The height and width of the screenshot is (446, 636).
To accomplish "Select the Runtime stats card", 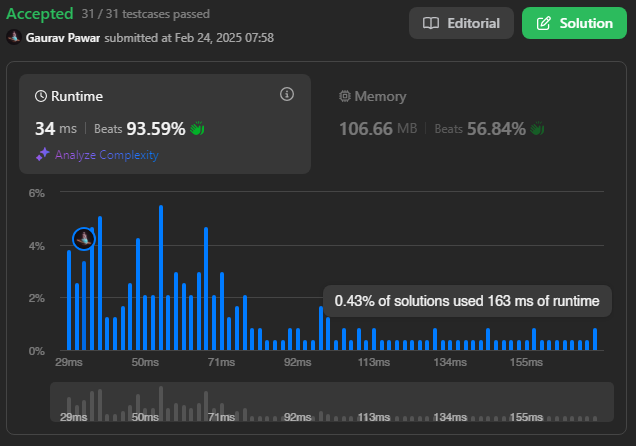I will pyautogui.click(x=165, y=124).
